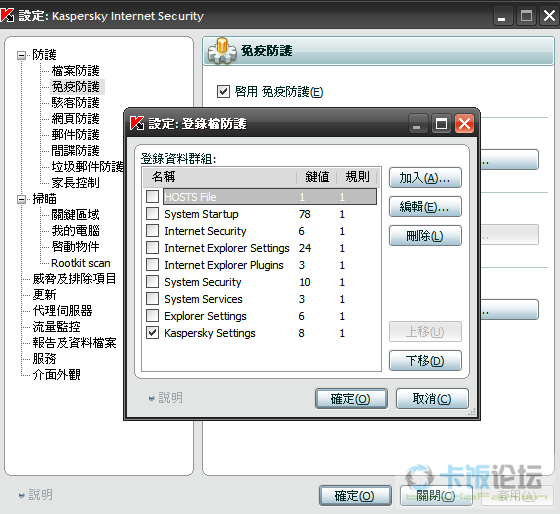Sort by 規則 column header
The width and height of the screenshot is (560, 514).
[357, 177]
